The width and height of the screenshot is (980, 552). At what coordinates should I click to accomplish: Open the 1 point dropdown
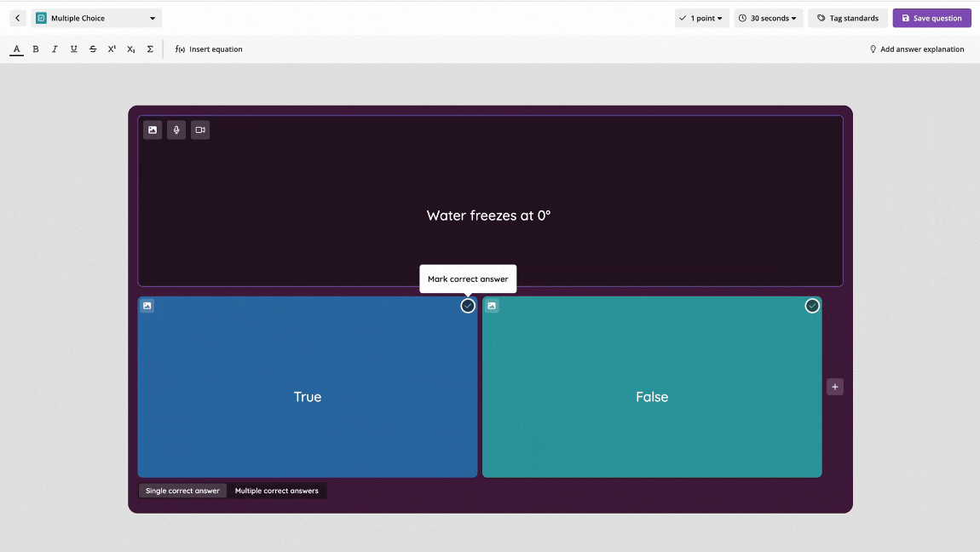pos(701,18)
